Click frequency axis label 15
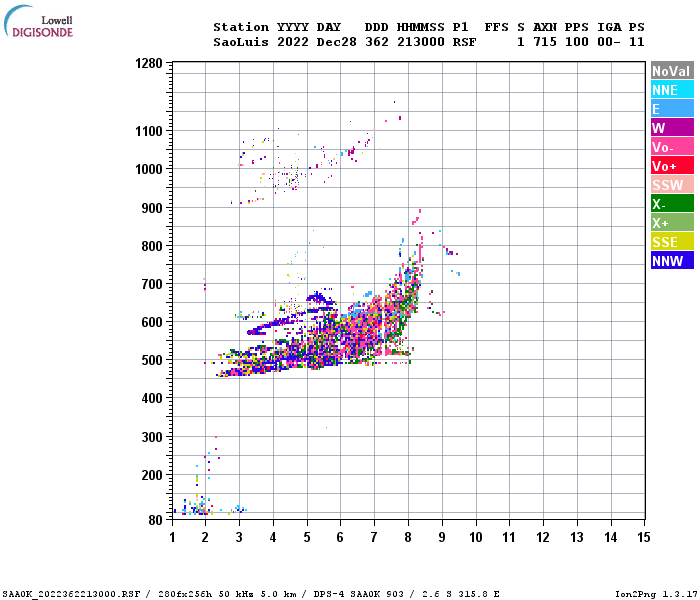700x600 pixels. (644, 537)
